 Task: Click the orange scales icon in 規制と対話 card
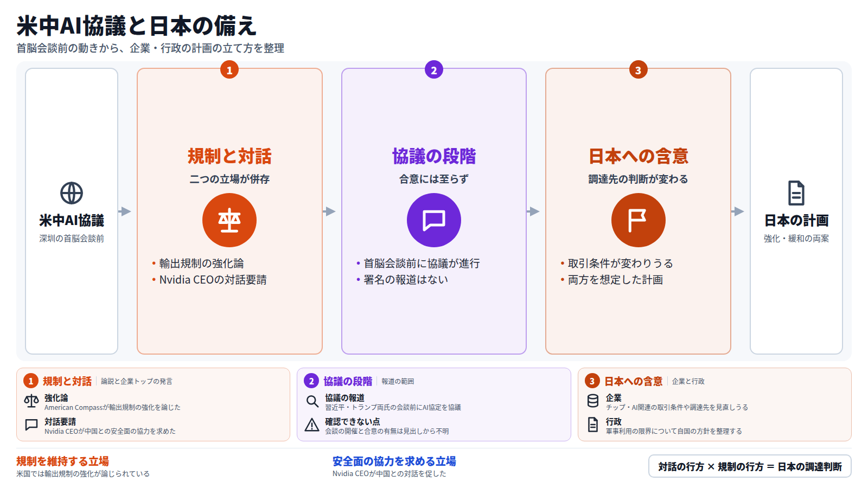pos(229,220)
